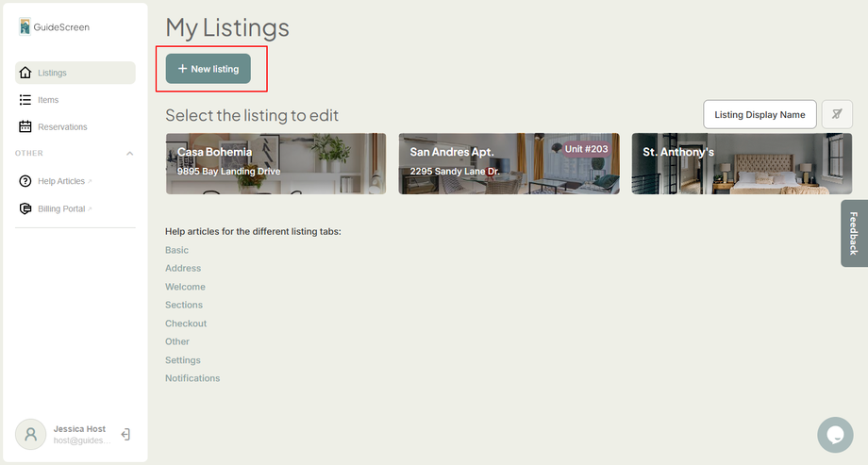Open the Address help article
Viewport: 868px width, 465px height.
(x=183, y=269)
